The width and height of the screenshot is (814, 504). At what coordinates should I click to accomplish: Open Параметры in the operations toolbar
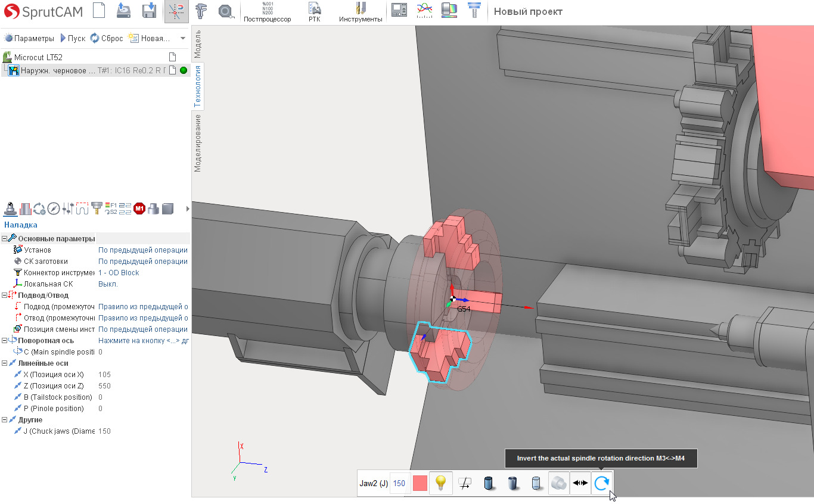pyautogui.click(x=29, y=38)
